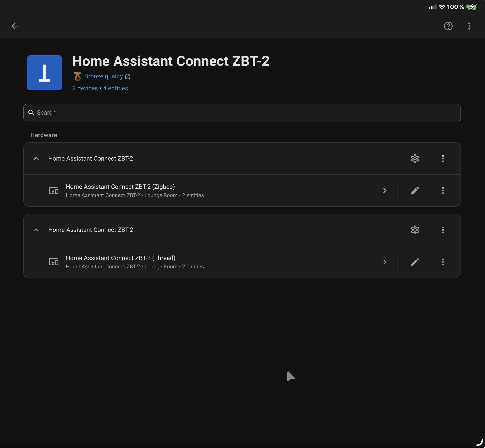Open the 4 entities link
This screenshot has width=485, height=448.
pyautogui.click(x=115, y=88)
